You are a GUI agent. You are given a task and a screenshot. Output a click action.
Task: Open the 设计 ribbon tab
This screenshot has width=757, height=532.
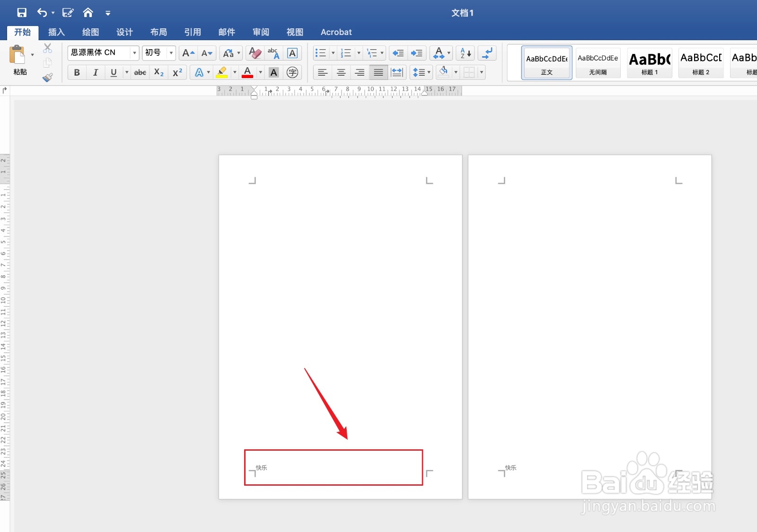click(124, 32)
